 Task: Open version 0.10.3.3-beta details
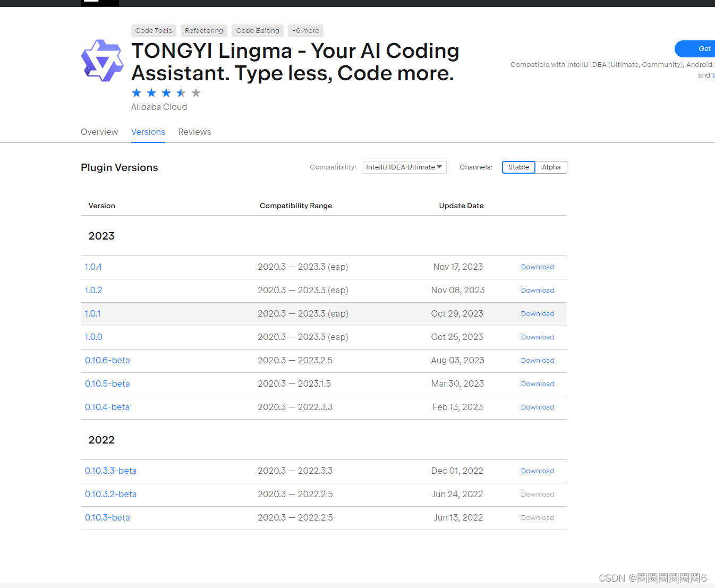coord(110,471)
